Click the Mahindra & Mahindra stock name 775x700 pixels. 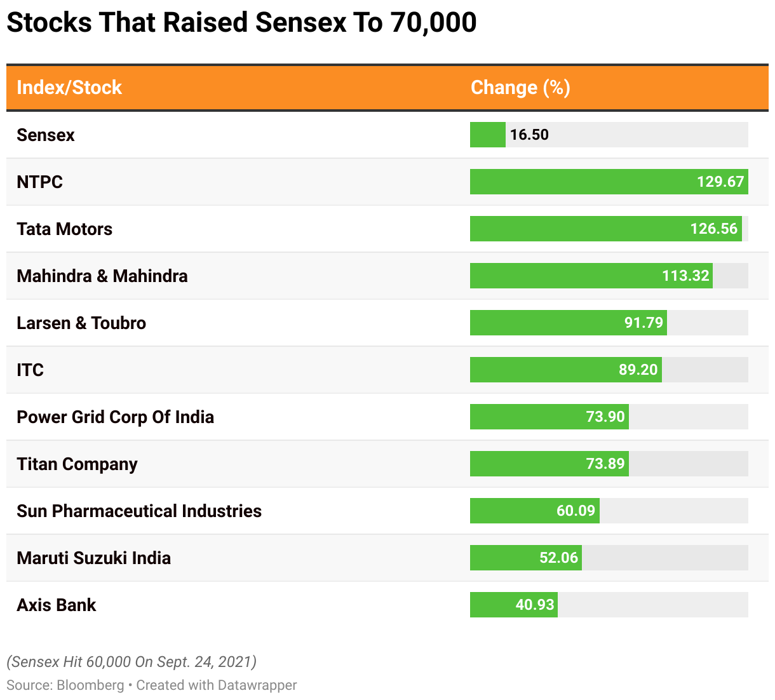point(102,276)
